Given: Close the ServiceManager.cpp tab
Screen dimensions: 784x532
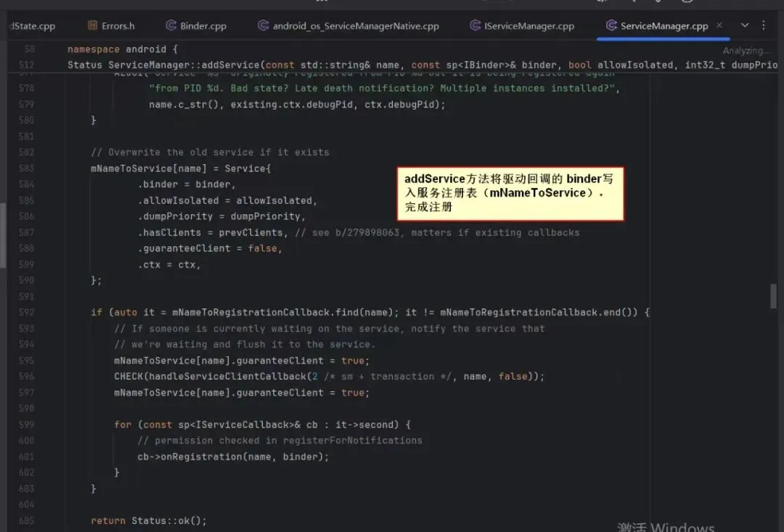Looking at the screenshot, I should pos(719,25).
